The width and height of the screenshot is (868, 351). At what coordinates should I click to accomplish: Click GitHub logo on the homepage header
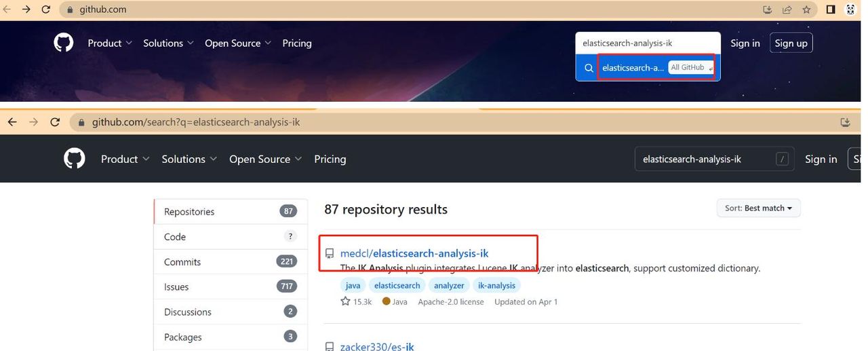coord(64,43)
